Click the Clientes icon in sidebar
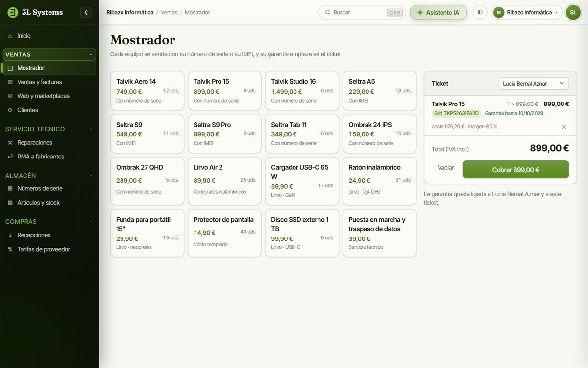 10,110
